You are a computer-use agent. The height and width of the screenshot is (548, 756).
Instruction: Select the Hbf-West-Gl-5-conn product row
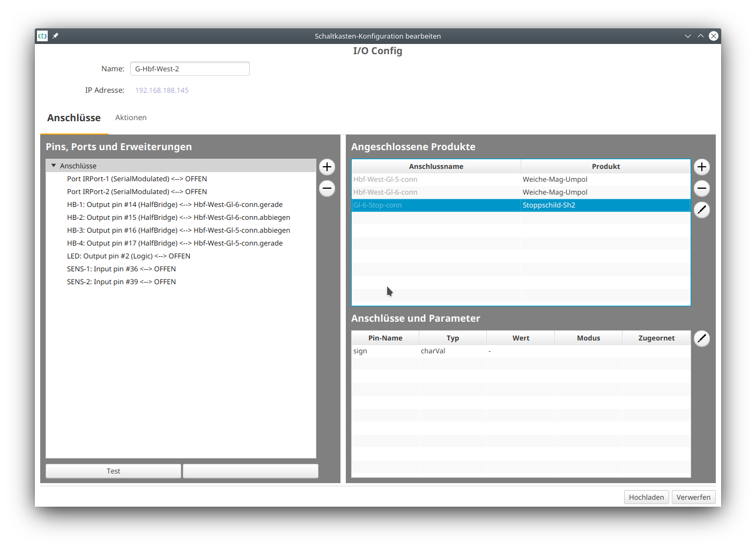point(436,179)
